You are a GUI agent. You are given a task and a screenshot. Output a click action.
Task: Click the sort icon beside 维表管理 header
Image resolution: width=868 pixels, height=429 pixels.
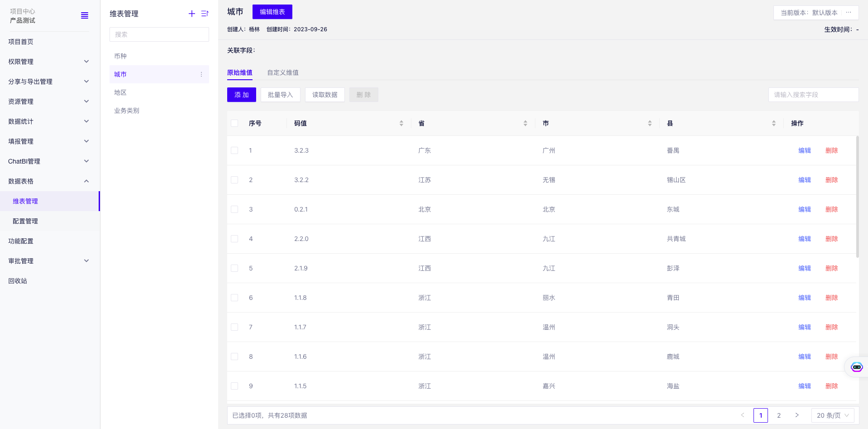tap(205, 14)
